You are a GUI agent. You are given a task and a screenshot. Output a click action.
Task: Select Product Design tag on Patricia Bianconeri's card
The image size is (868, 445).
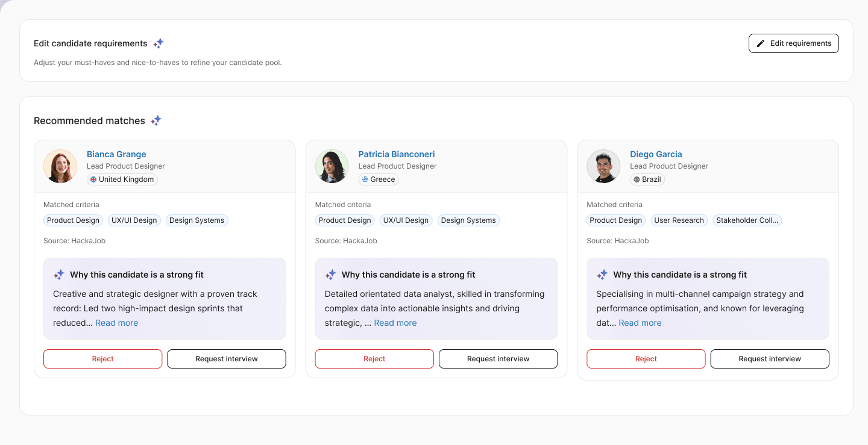(345, 220)
